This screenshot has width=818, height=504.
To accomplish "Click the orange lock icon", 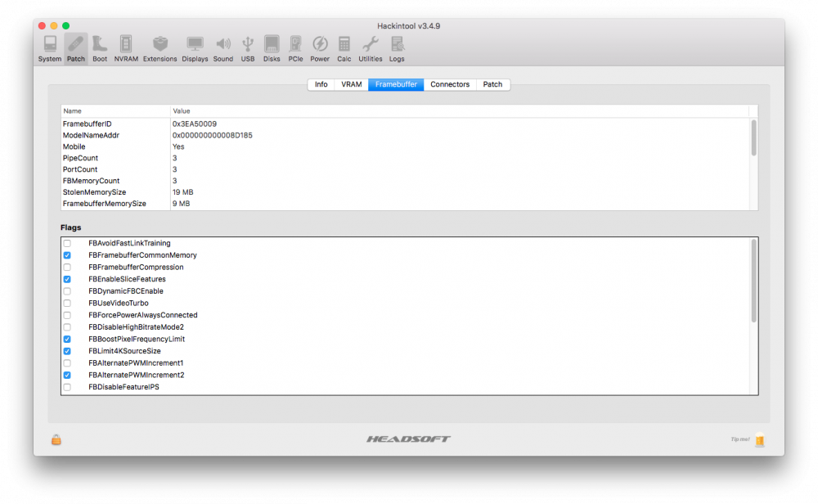I will [x=56, y=440].
